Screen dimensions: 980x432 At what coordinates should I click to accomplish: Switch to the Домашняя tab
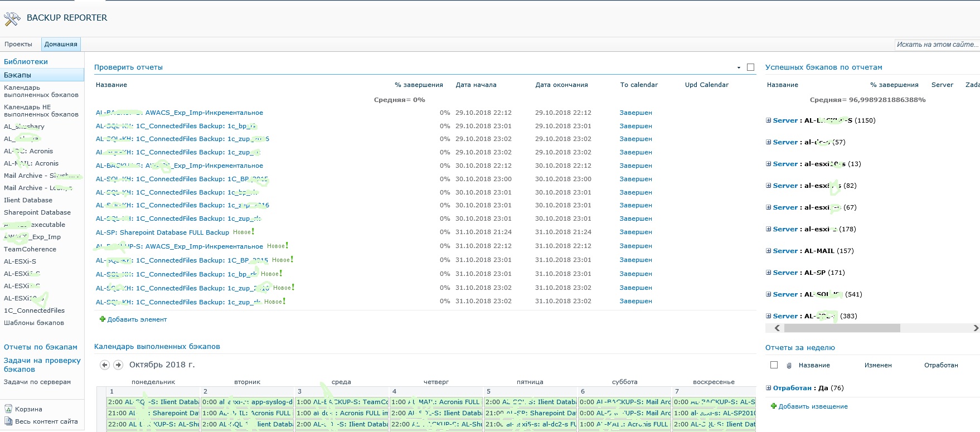tap(61, 44)
